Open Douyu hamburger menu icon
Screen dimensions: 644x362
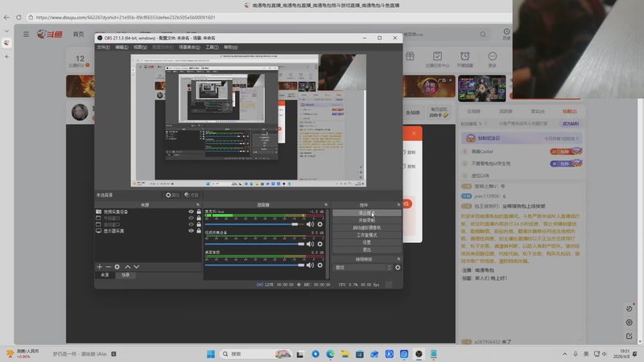(x=27, y=35)
